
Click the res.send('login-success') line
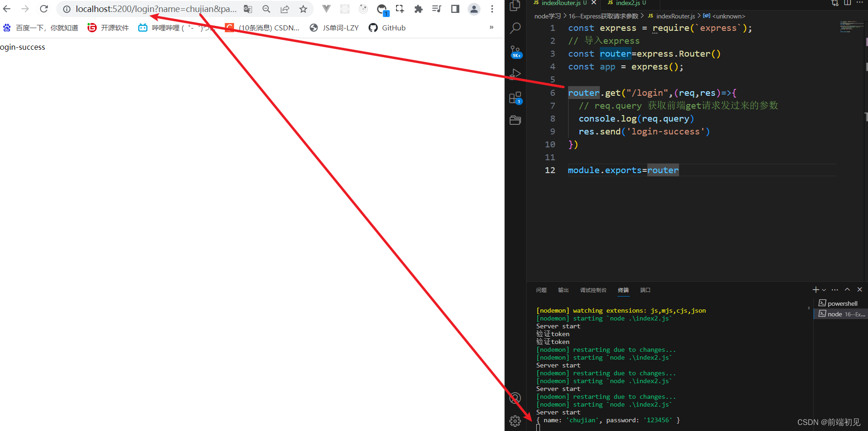[644, 132]
